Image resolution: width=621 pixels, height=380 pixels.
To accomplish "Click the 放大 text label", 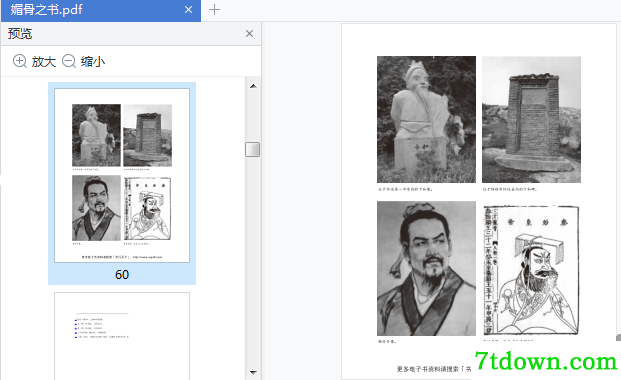I will (44, 61).
